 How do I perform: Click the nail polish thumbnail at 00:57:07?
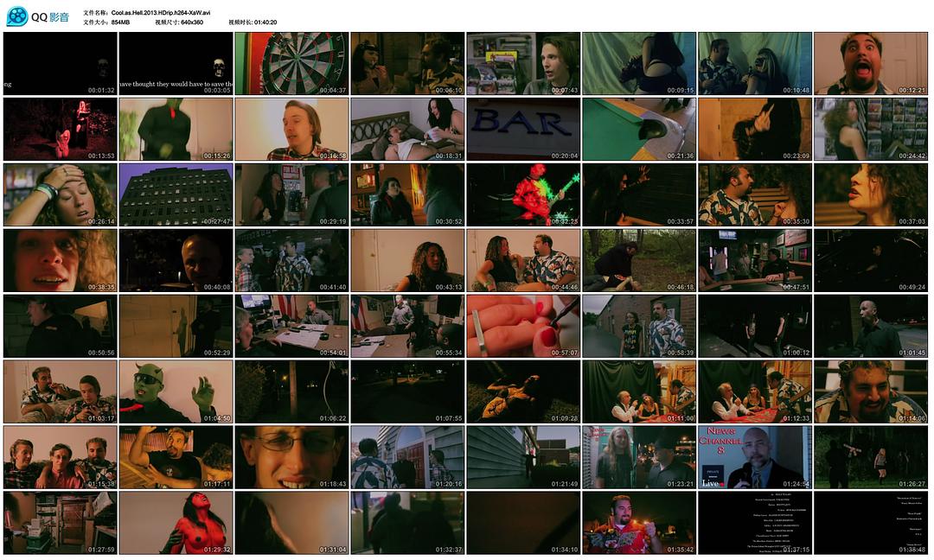(x=523, y=326)
